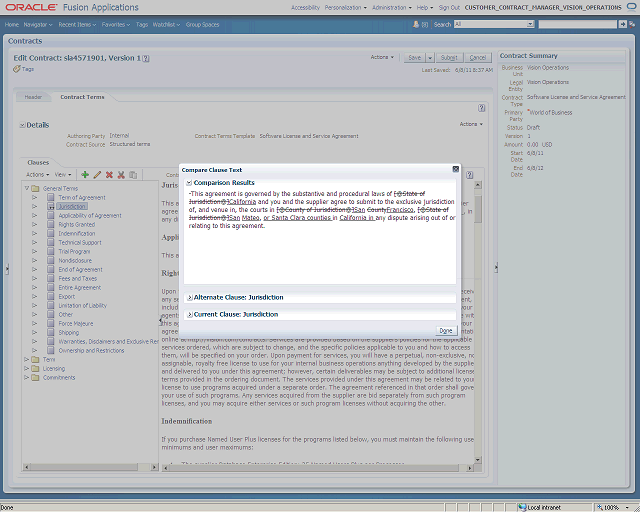
Task: Click into the global search text field
Action: 578,24
